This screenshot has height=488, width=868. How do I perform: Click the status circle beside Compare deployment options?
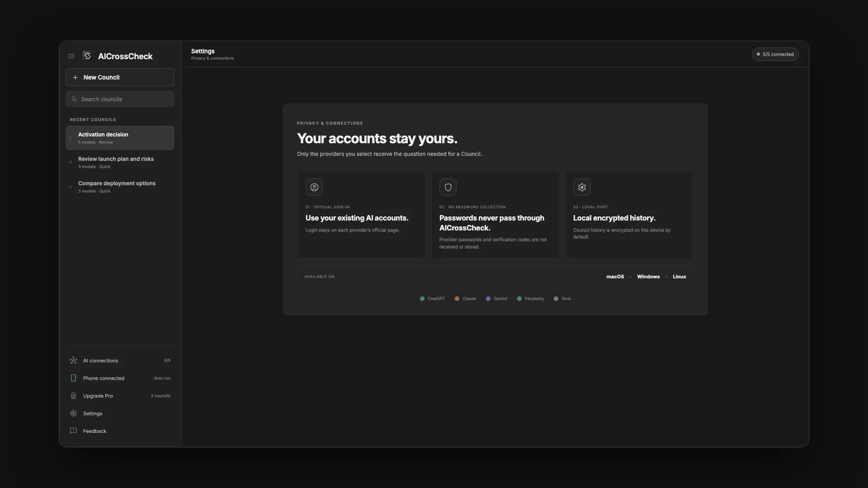(x=71, y=187)
